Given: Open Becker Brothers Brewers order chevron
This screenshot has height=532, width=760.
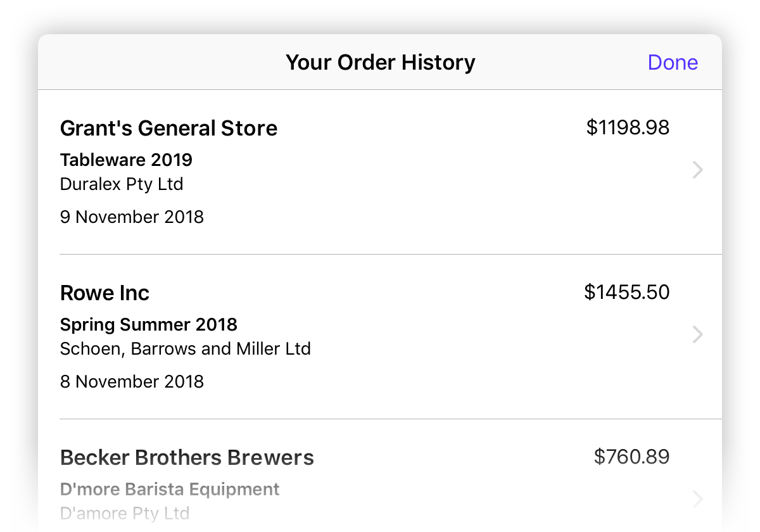Looking at the screenshot, I should 697,499.
